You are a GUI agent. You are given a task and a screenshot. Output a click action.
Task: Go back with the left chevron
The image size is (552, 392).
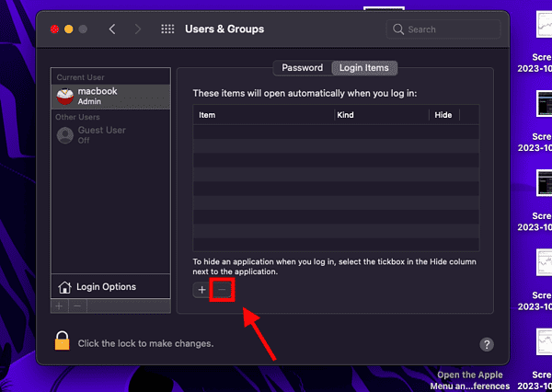pyautogui.click(x=112, y=29)
